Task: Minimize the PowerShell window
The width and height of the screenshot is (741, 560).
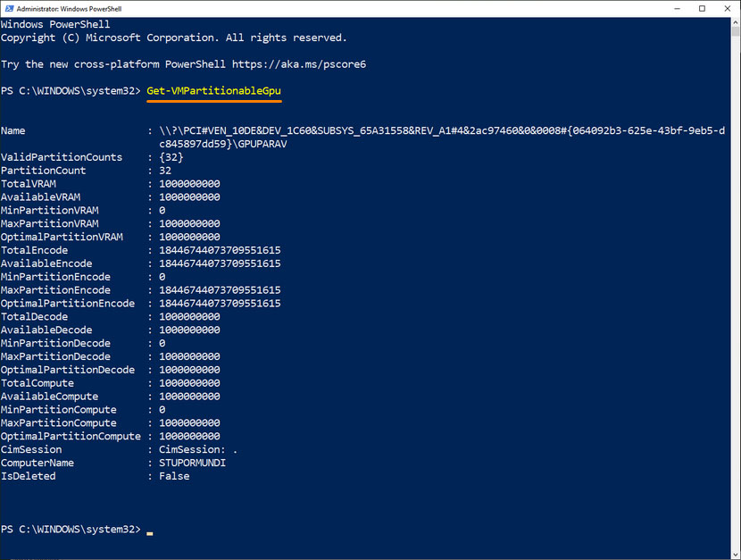Action: 678,9
